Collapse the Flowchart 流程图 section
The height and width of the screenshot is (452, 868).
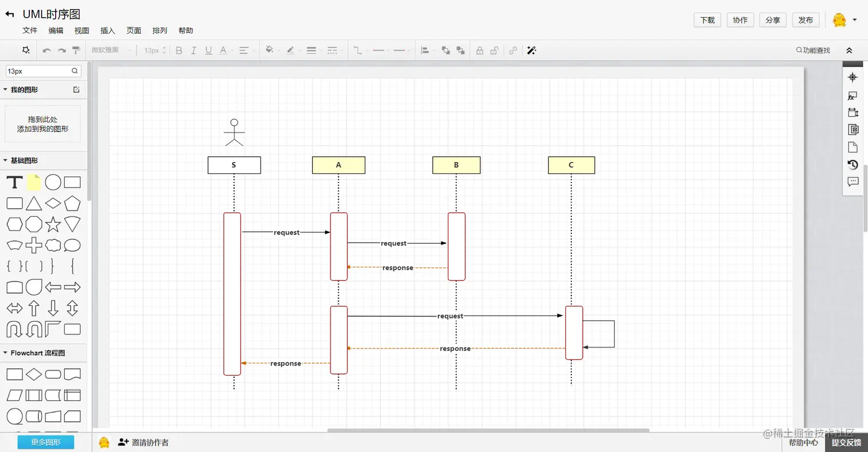click(x=5, y=353)
